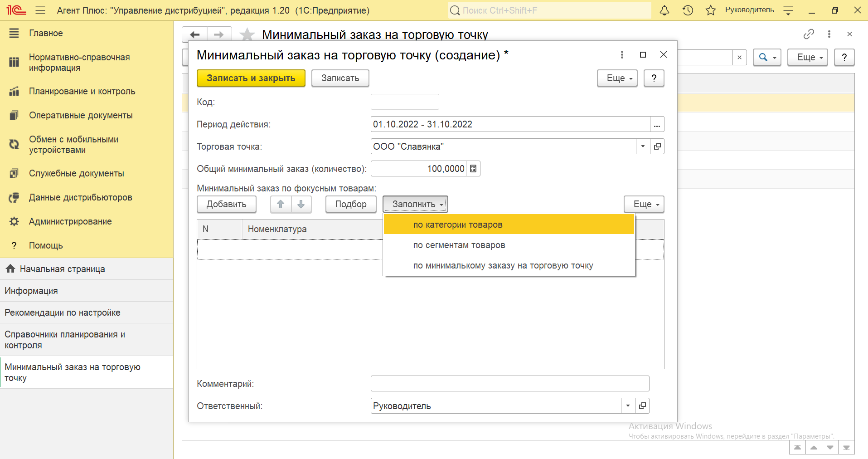Open the history clock icon
The width and height of the screenshot is (868, 459).
tap(688, 10)
